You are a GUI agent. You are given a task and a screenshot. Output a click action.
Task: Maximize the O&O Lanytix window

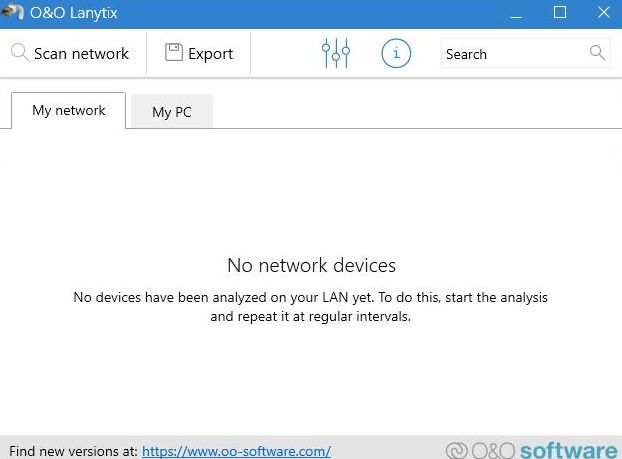[560, 13]
